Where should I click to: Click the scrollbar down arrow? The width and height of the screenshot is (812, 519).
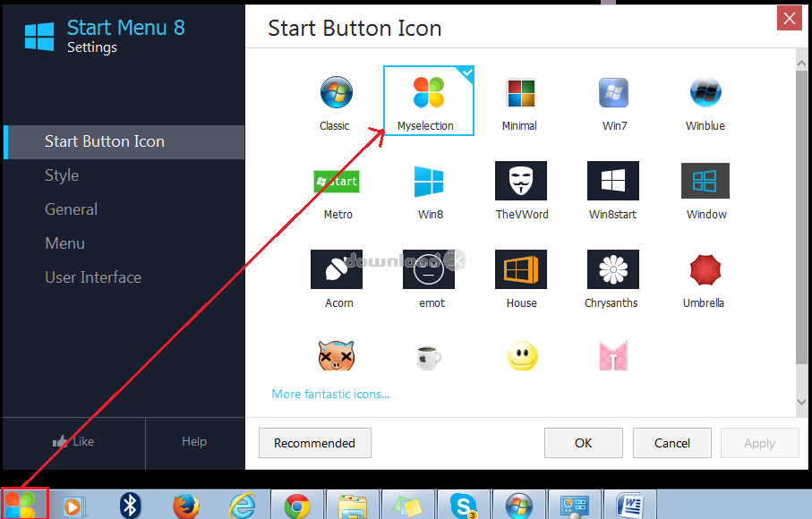[801, 402]
